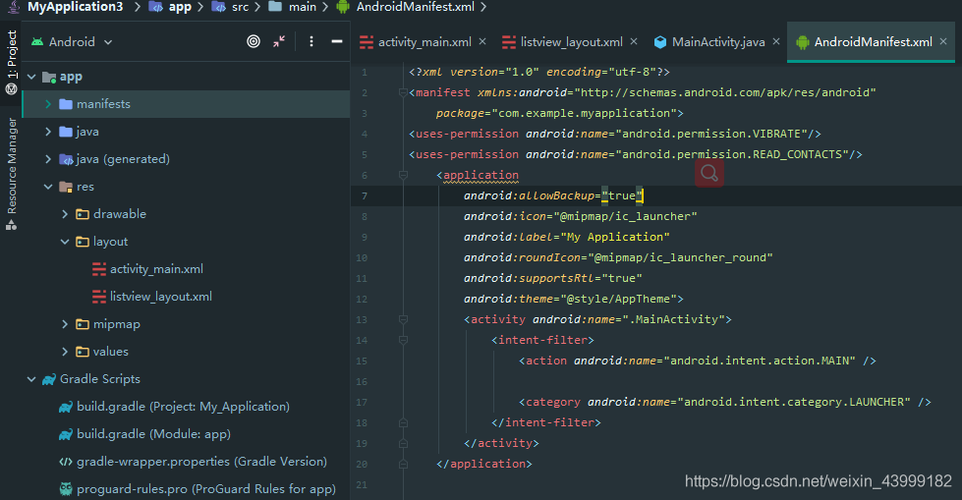Viewport: 962px width, 500px height.
Task: Open the Resource Manager side tab
Action: [11, 174]
